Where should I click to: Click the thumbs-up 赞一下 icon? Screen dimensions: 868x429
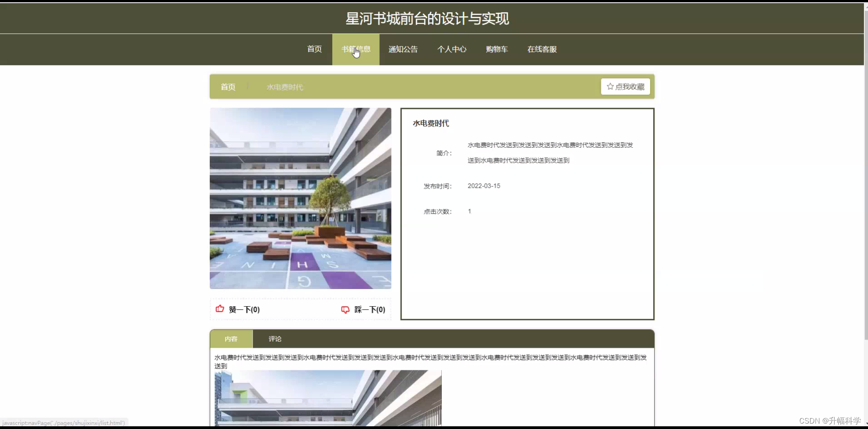220,309
